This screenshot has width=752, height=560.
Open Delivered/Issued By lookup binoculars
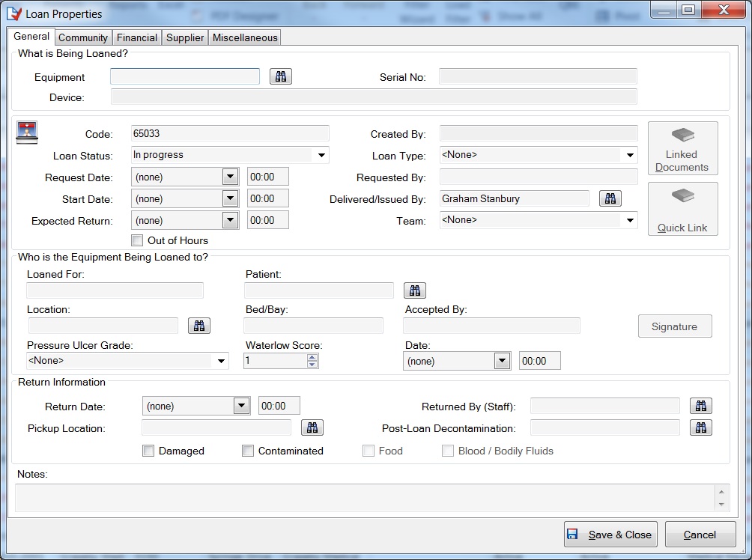(610, 198)
